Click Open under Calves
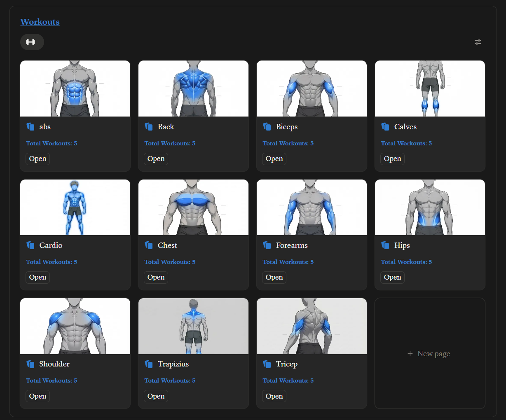Screen dimensions: 506x420 (392, 159)
